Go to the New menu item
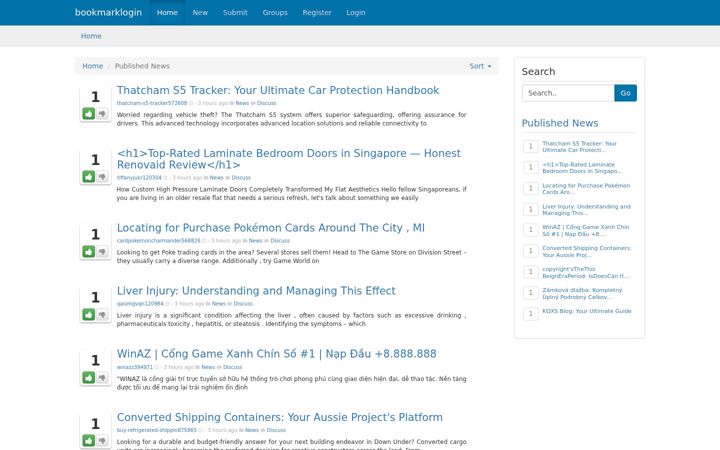Image resolution: width=720 pixels, height=450 pixels. pyautogui.click(x=200, y=12)
